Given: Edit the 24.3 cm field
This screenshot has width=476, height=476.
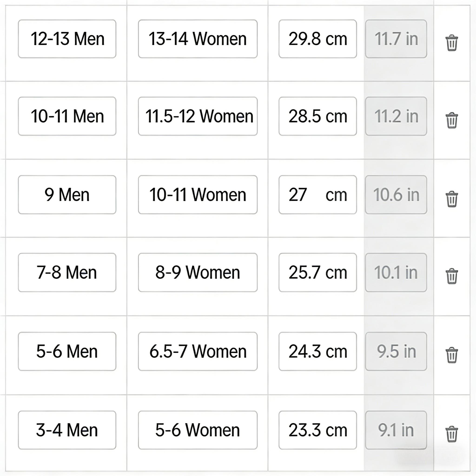Looking at the screenshot, I should [317, 351].
